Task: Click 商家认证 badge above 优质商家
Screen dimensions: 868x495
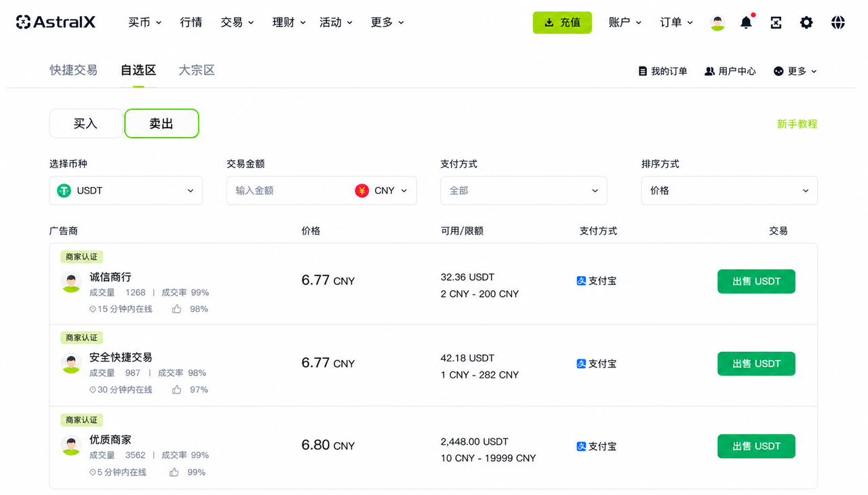Action: [81, 420]
